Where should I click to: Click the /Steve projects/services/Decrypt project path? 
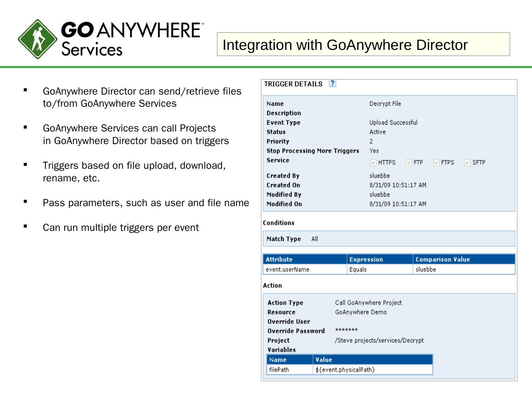pyautogui.click(x=379, y=340)
